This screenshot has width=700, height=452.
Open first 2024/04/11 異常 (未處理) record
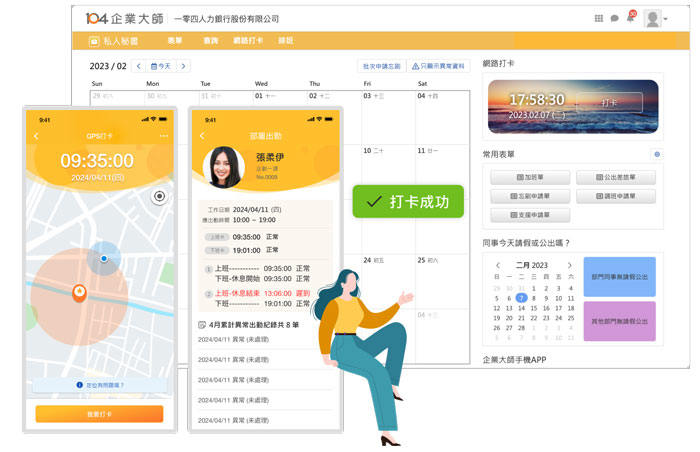coord(233,339)
